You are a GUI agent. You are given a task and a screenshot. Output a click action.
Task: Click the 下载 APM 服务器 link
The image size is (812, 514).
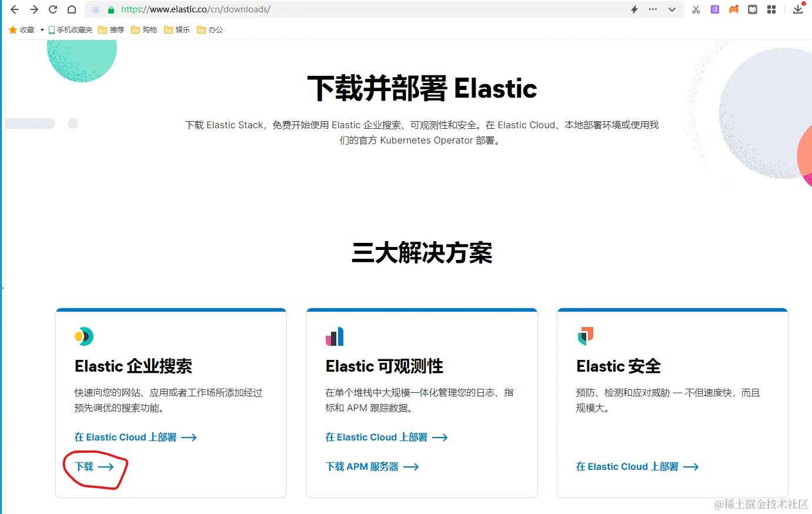pos(372,467)
